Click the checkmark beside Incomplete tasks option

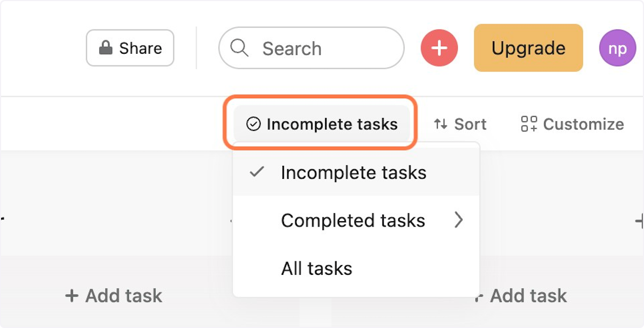[x=258, y=172]
